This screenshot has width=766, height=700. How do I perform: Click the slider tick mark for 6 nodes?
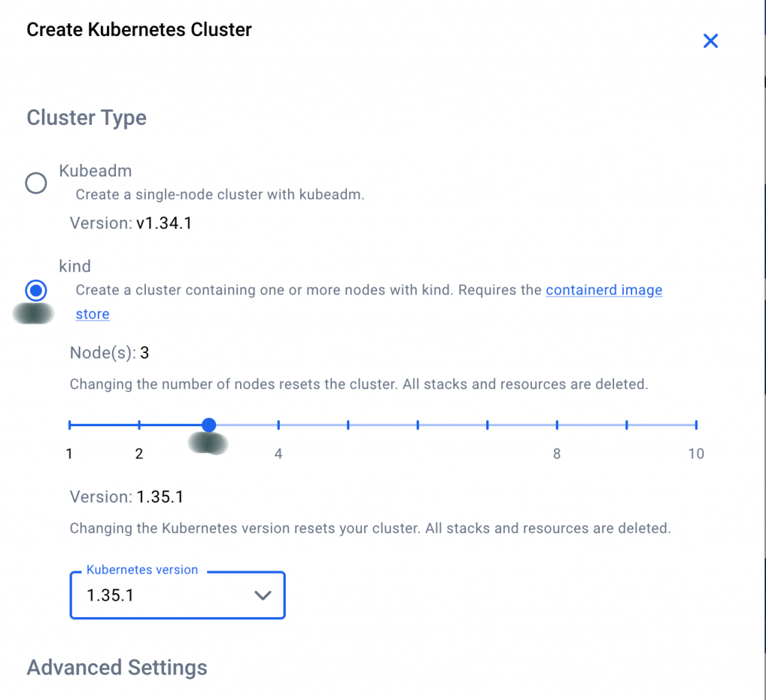[418, 425]
